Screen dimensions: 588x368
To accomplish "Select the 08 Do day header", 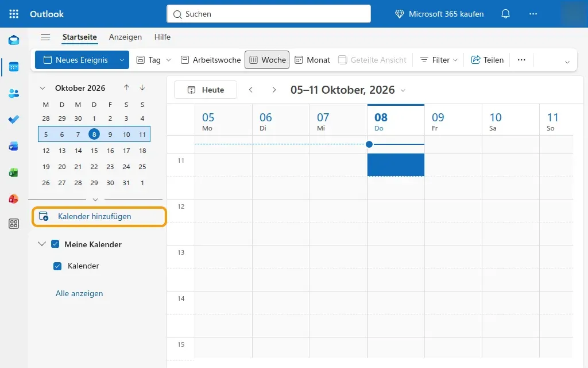I will tap(396, 121).
